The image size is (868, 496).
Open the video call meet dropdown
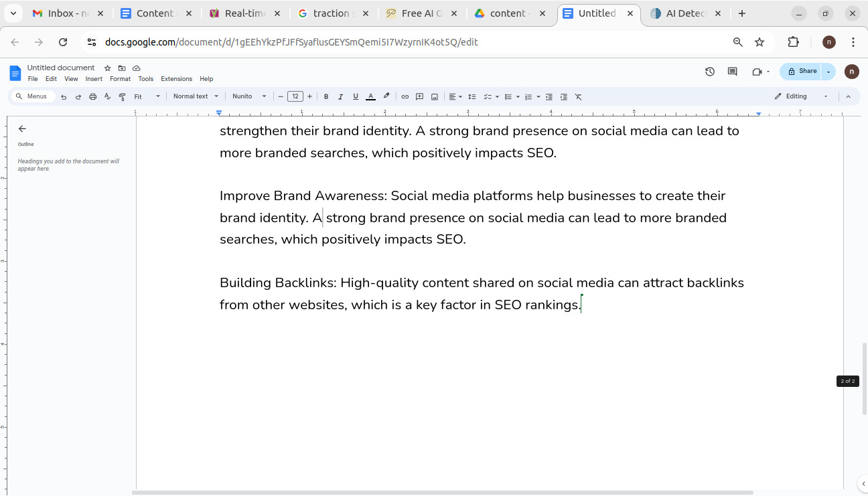coord(761,72)
